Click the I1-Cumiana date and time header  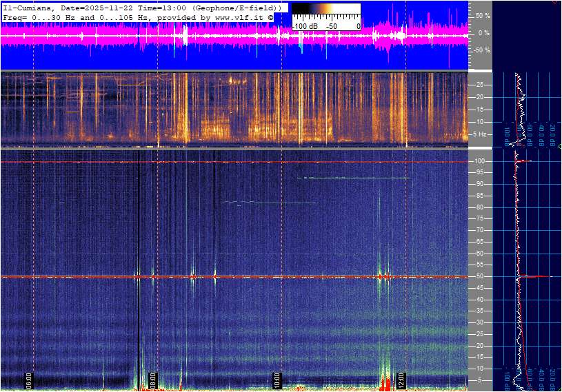point(141,7)
